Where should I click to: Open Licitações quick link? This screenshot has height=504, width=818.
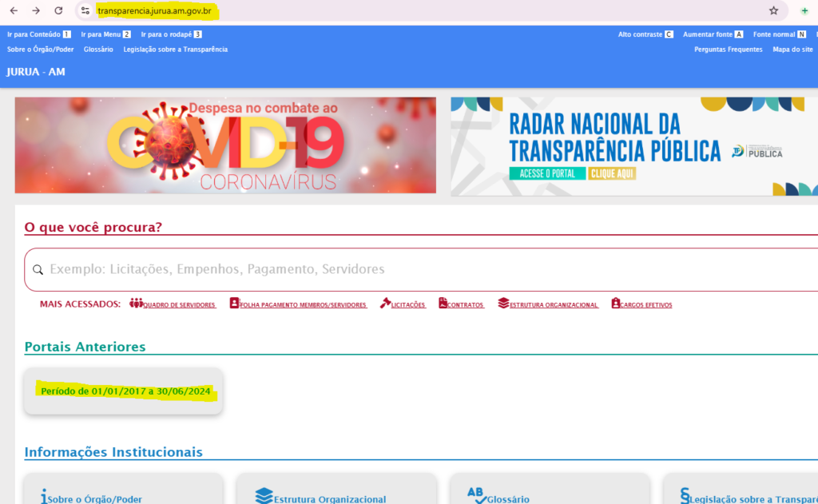click(408, 304)
